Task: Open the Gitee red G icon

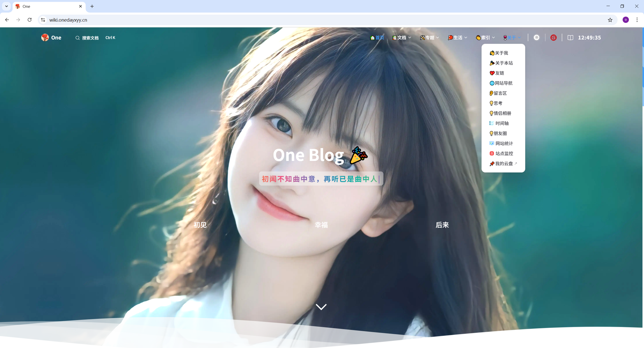Action: pos(553,37)
